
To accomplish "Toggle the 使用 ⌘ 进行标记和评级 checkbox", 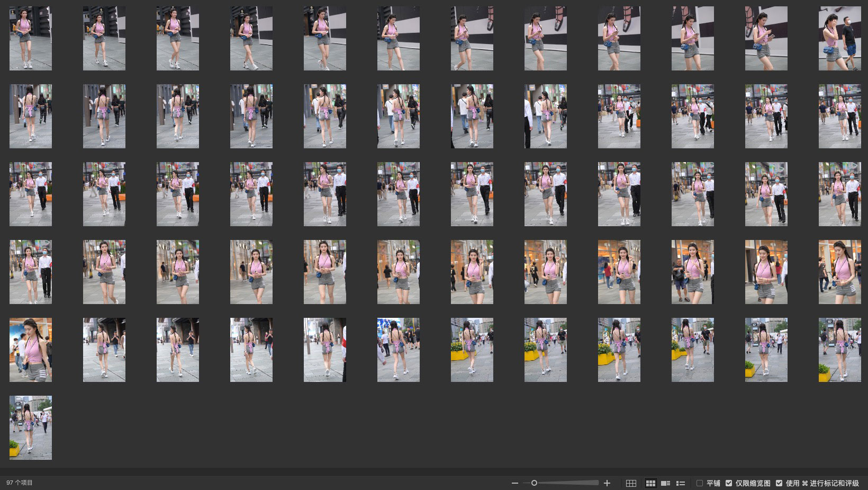I will [779, 483].
